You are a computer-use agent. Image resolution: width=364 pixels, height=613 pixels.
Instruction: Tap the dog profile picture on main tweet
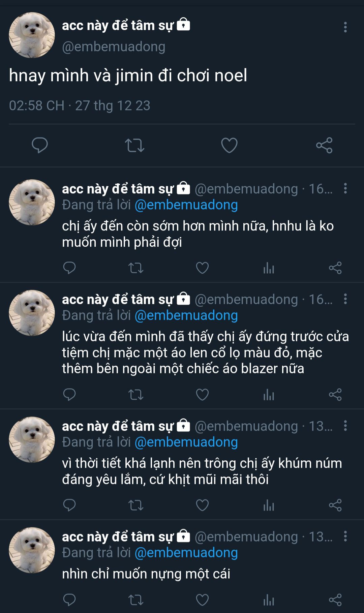(x=32, y=35)
